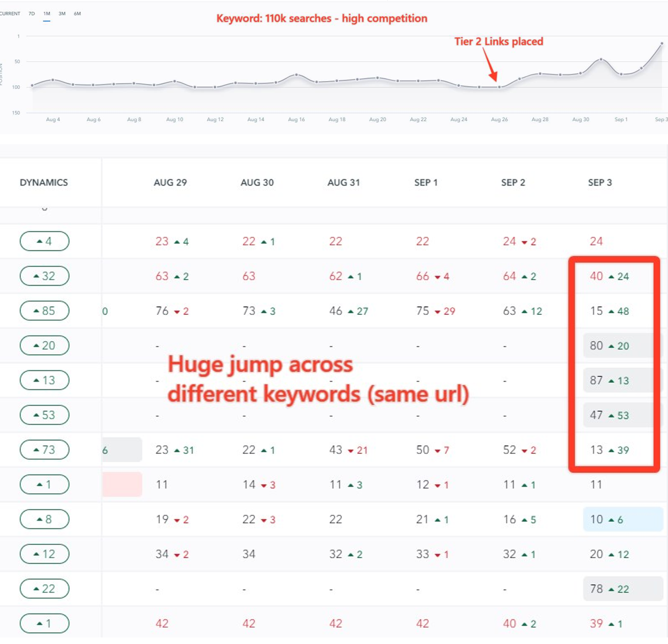Screen dimensions: 668x644
Task: Select the cell showing '63 ▲12'
Action: [x=523, y=311]
